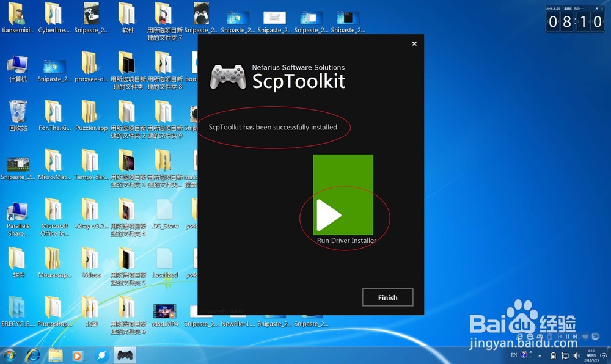
Task: Select the 用所选项目新建的文件夹 6 folder
Action: pos(128,315)
